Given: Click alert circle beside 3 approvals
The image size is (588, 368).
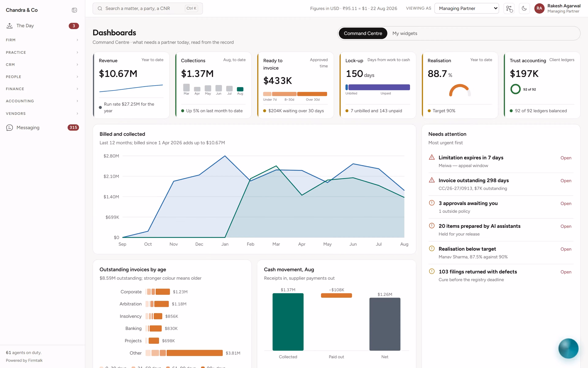Looking at the screenshot, I should coord(432,203).
